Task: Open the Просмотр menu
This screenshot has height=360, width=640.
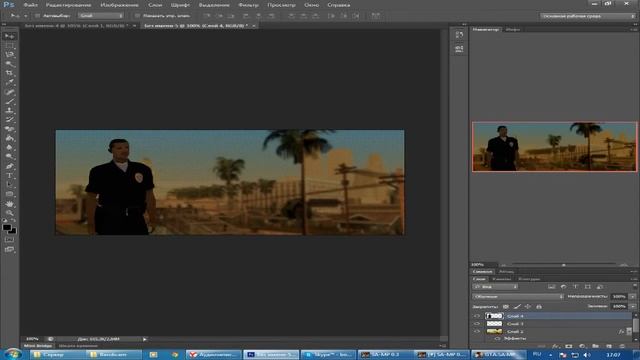Action: [281, 5]
